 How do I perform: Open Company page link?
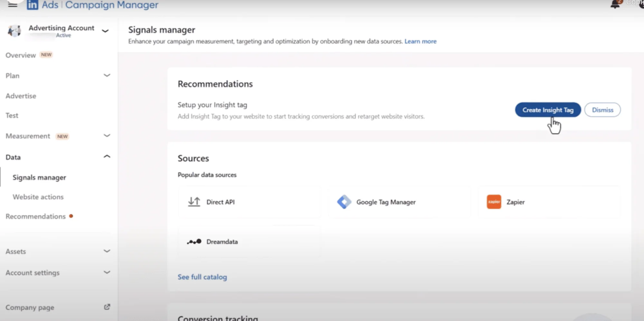coord(30,307)
